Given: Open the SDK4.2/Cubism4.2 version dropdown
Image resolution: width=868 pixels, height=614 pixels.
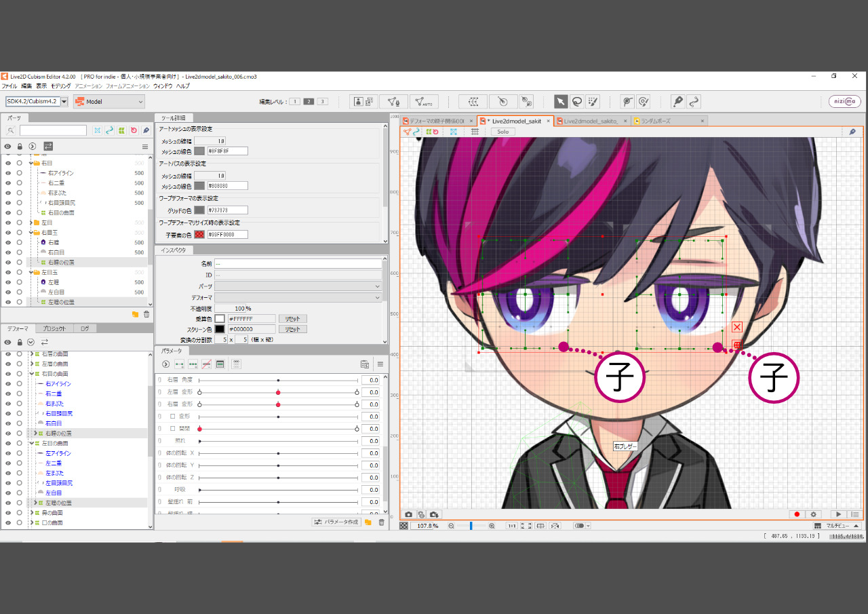Looking at the screenshot, I should tap(64, 101).
